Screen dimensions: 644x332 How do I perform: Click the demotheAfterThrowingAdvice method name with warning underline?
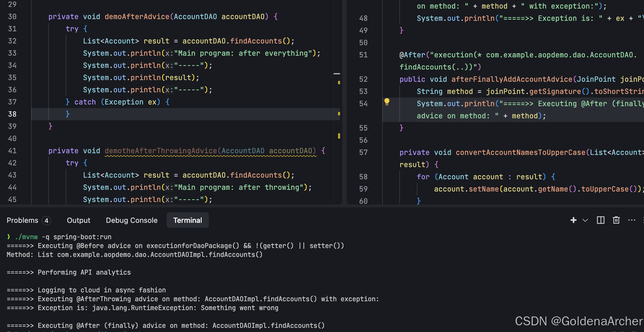coord(161,151)
